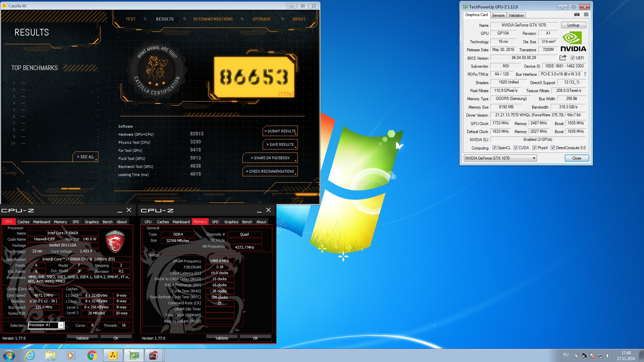Open GPU selector dropdown in GPU-Z
The image size is (644, 362).
500,158
